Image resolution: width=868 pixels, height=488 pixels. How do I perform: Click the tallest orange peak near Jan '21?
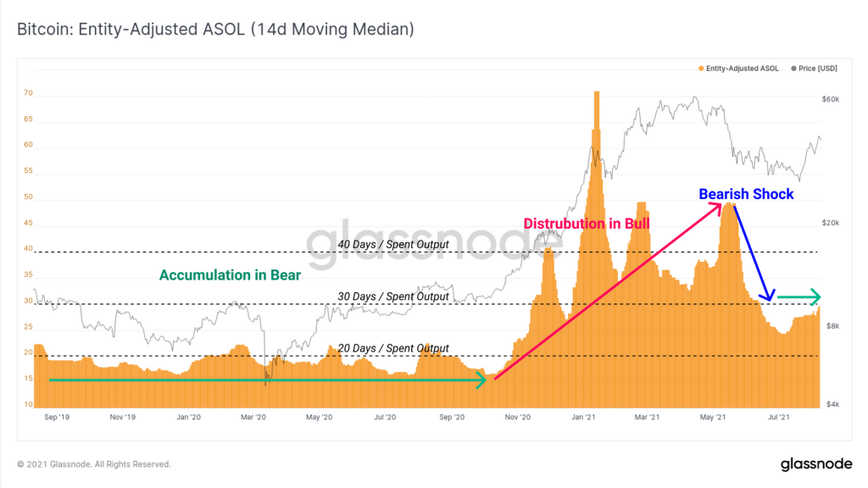[x=597, y=111]
